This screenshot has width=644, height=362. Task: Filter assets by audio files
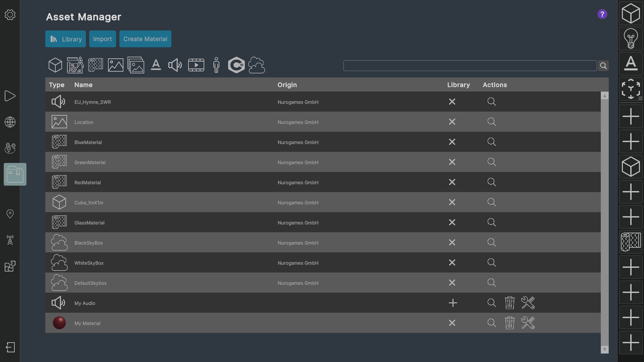point(175,65)
